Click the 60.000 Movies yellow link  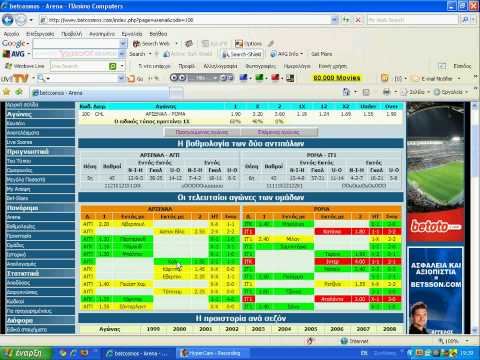(337, 78)
